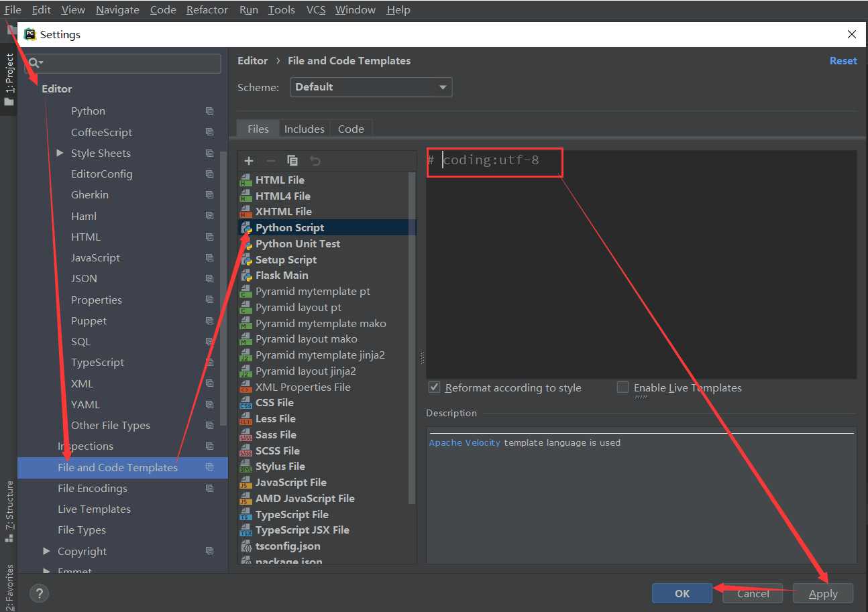Click the Python Script file icon

(246, 228)
